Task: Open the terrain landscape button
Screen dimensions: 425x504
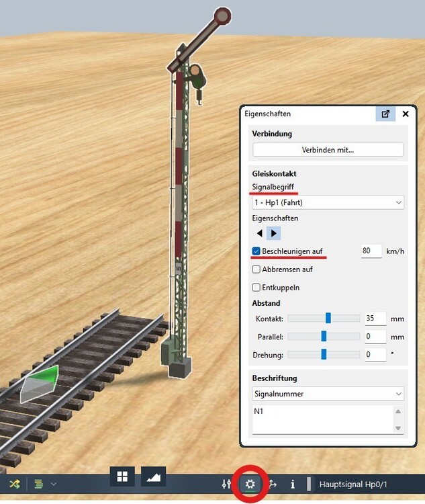Action: pos(154,476)
